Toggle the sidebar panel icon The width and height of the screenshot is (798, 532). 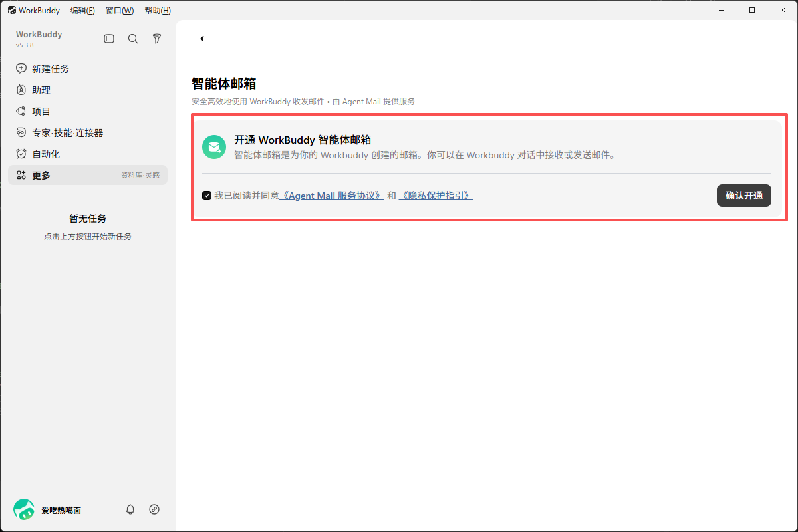pyautogui.click(x=109, y=39)
